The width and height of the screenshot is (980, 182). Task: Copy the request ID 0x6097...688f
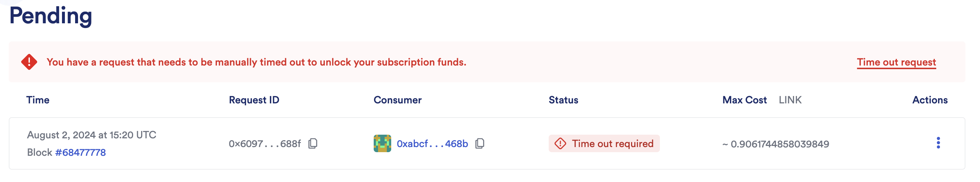tap(313, 144)
